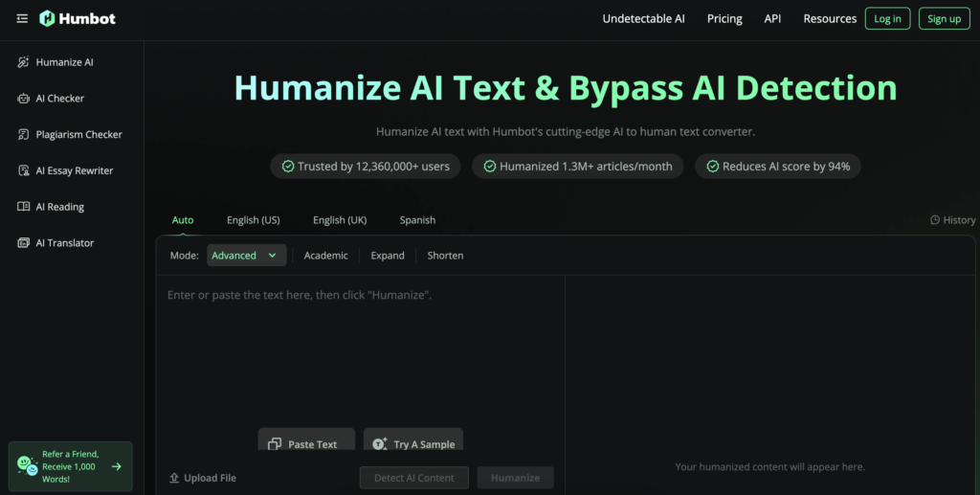Screen dimensions: 980x495
Task: Select the English (US) tab
Action: click(253, 220)
